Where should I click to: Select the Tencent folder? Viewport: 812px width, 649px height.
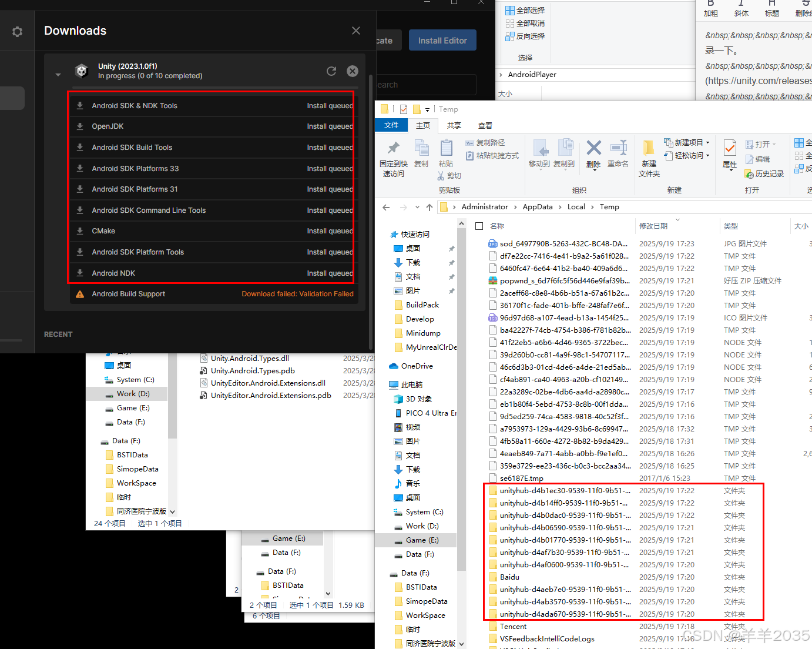click(x=513, y=627)
